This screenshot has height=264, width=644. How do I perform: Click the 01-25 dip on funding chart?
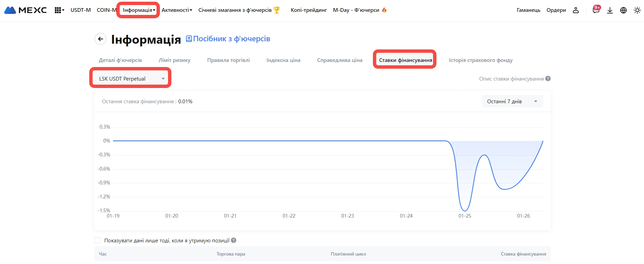(x=465, y=210)
